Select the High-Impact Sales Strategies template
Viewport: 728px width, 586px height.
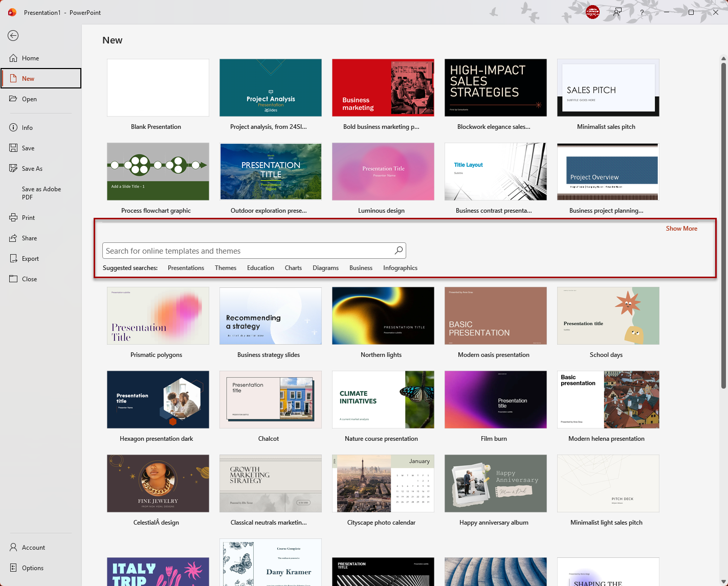click(496, 87)
